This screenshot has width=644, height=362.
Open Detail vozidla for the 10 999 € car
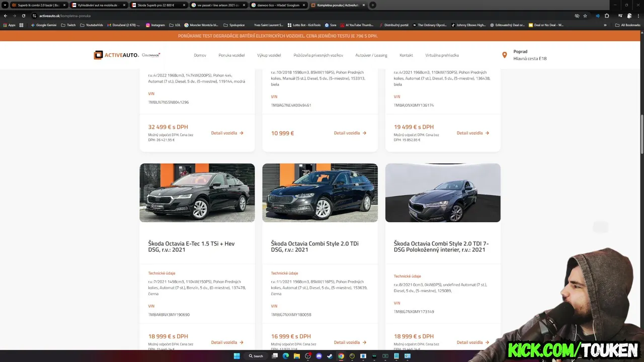pyautogui.click(x=350, y=133)
